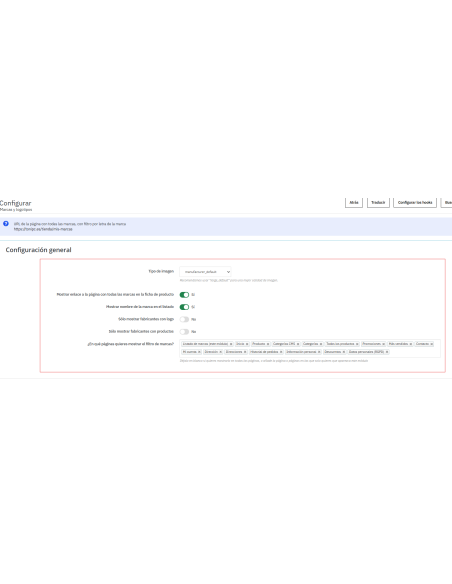Remove the 'Categorías' tag
452x584 pixels.
click(321, 344)
